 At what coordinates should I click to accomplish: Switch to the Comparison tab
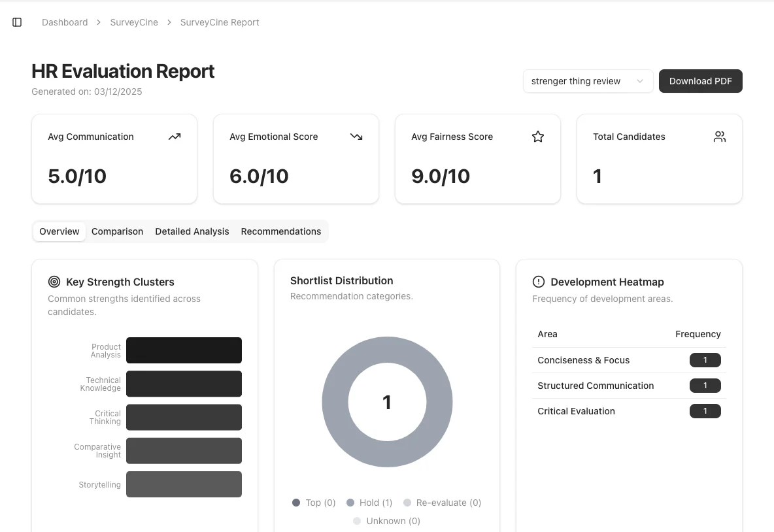click(117, 231)
